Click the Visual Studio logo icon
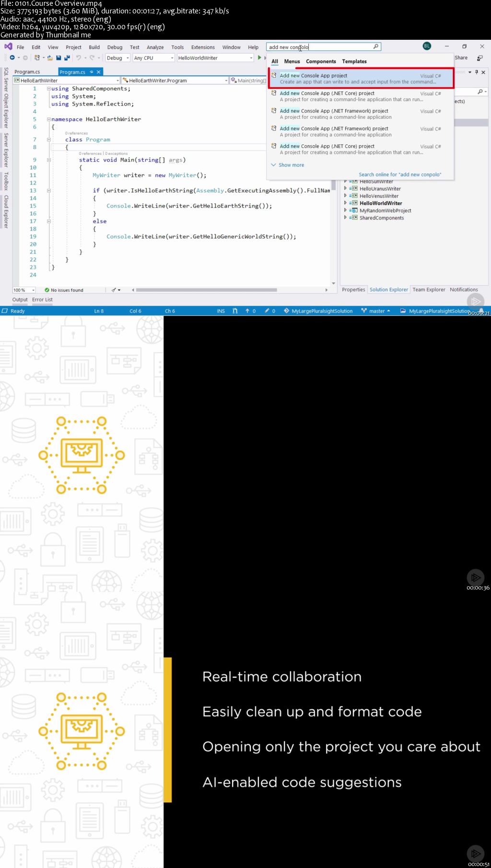491x868 pixels. tap(8, 46)
